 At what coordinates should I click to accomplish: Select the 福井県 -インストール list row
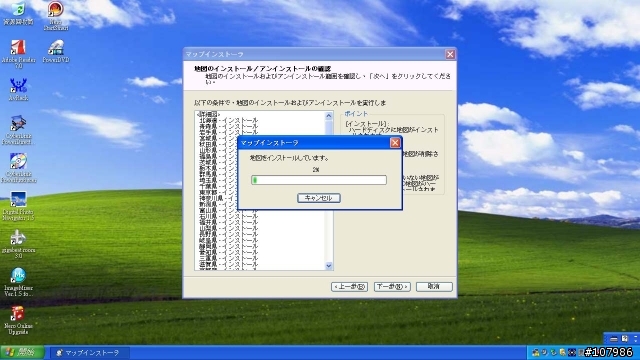tap(229, 222)
